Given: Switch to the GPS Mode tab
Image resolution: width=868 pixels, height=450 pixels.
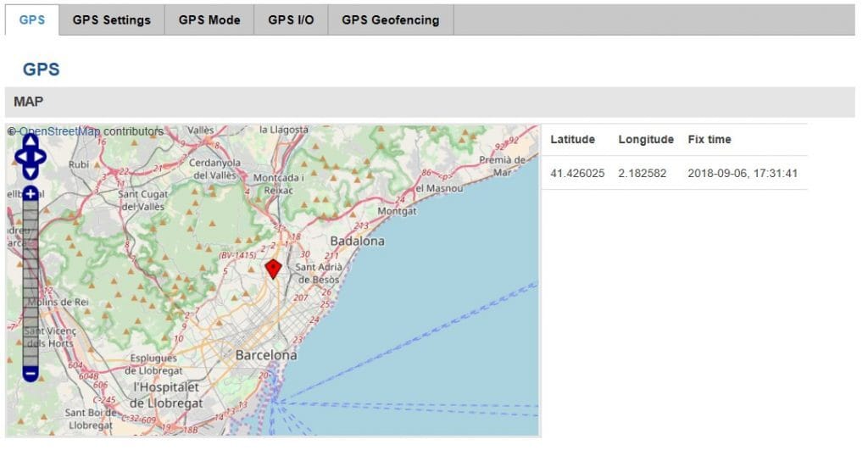Looking at the screenshot, I should (x=209, y=19).
